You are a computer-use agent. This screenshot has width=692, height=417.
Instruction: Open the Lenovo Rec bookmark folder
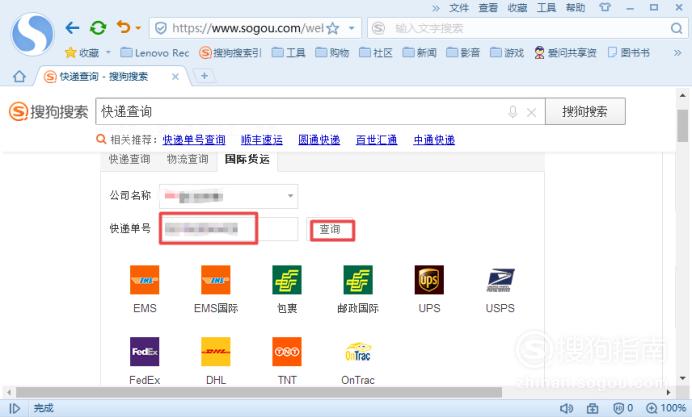click(x=154, y=53)
